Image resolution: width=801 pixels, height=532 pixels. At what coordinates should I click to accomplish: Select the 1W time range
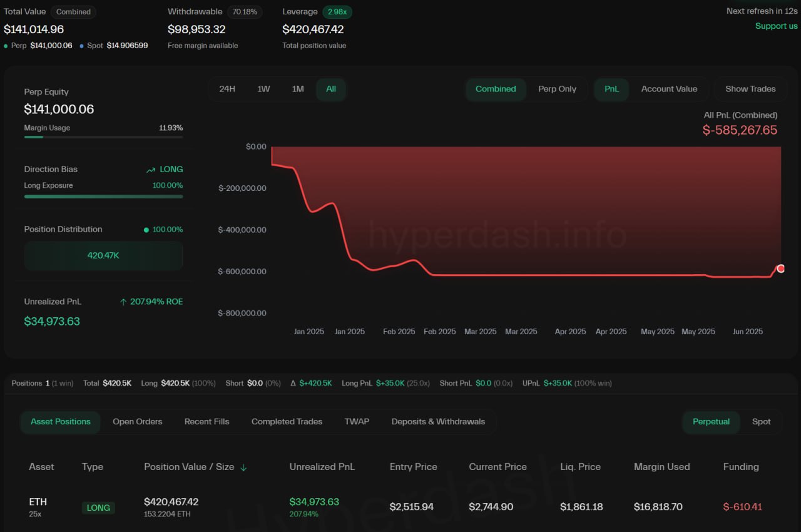(263, 89)
